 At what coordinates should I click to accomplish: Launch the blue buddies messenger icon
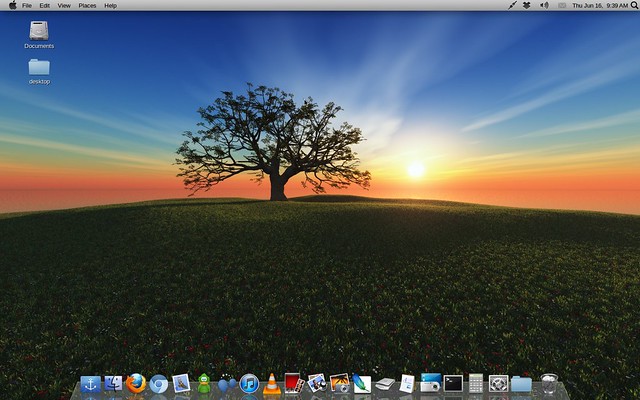tap(227, 384)
